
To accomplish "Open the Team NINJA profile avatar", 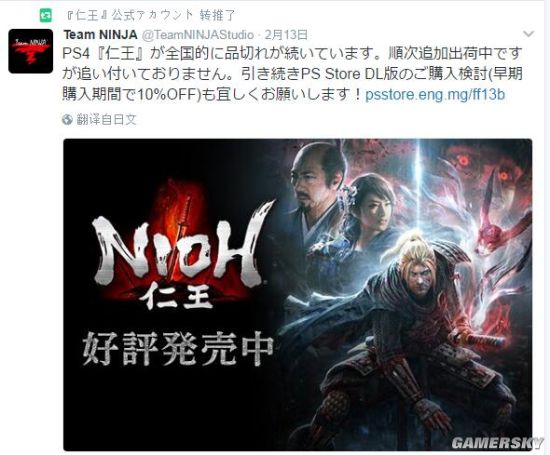I will [x=31, y=51].
